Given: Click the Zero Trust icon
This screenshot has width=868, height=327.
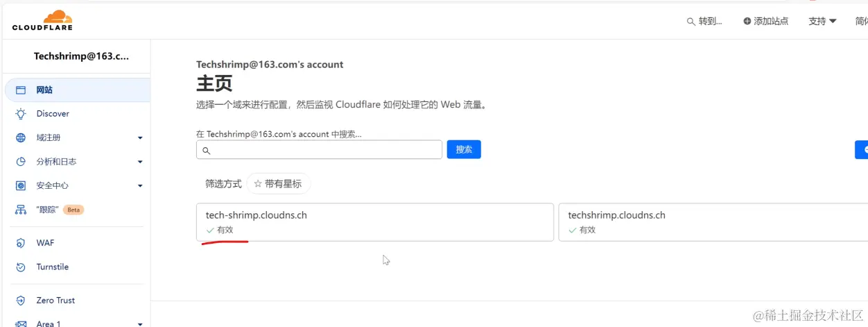Looking at the screenshot, I should pos(21,301).
